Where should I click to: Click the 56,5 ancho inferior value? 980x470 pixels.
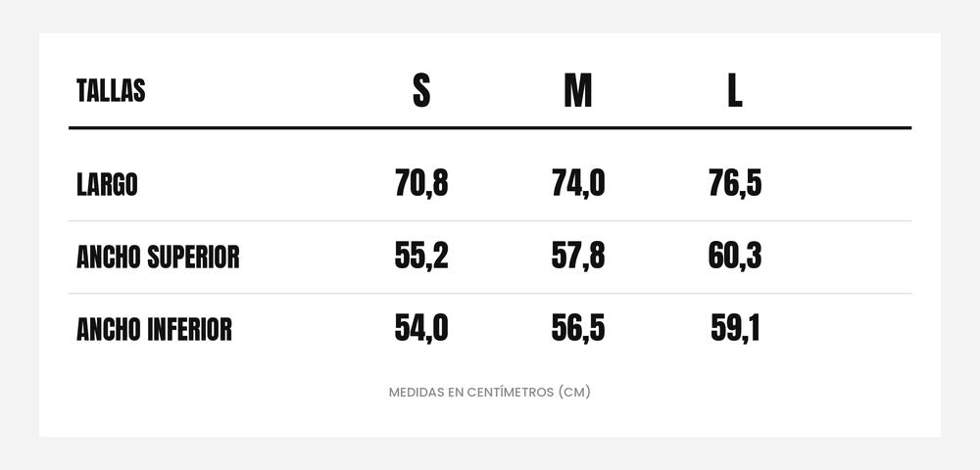click(x=578, y=328)
